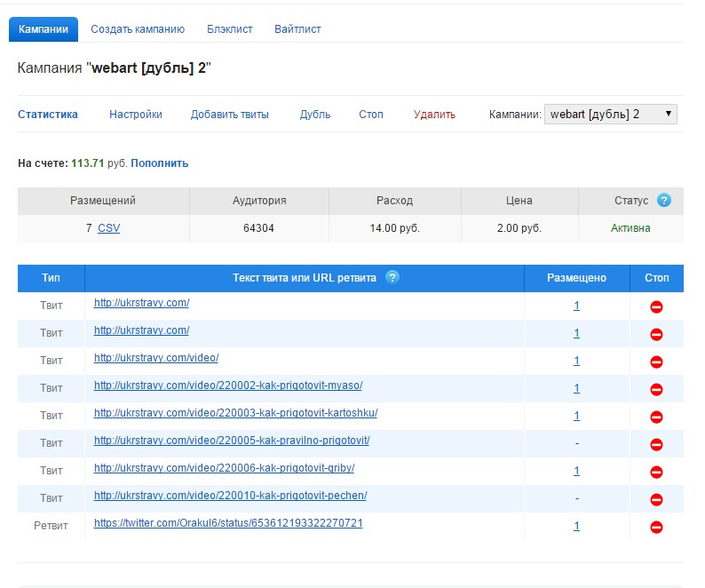Click Добавить твиты link
The image size is (705, 588).
(x=229, y=115)
